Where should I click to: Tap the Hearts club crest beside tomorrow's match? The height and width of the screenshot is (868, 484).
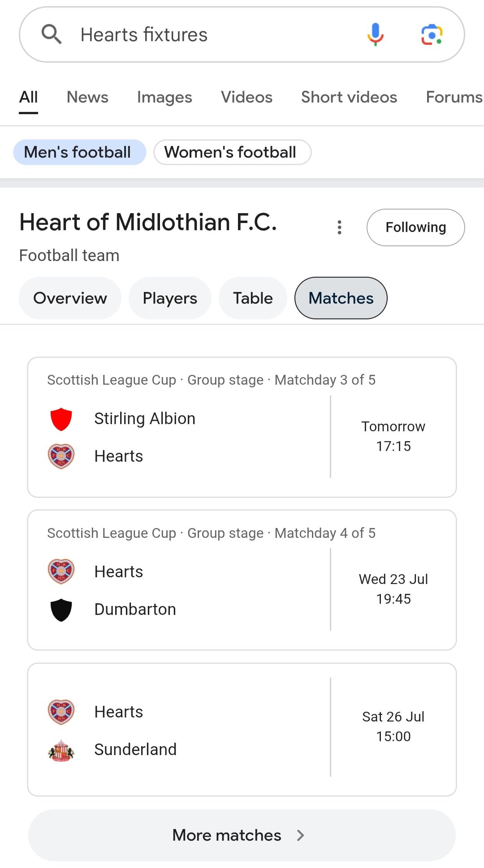coord(61,456)
